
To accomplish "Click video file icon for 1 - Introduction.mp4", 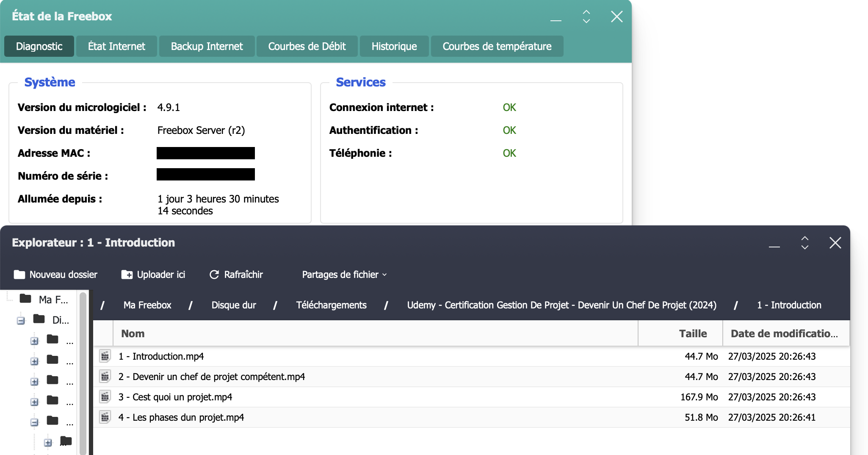I will [105, 356].
